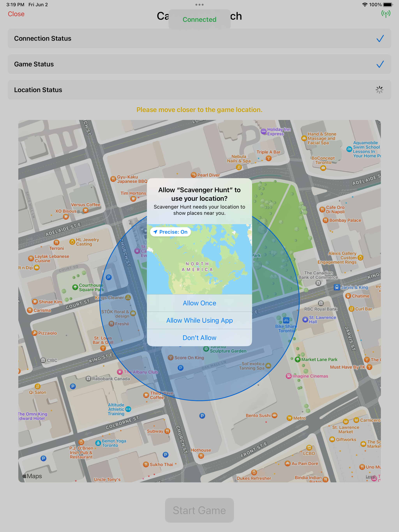Tap the Bento Sushi marker icon
The image size is (399, 532).
(274, 415)
